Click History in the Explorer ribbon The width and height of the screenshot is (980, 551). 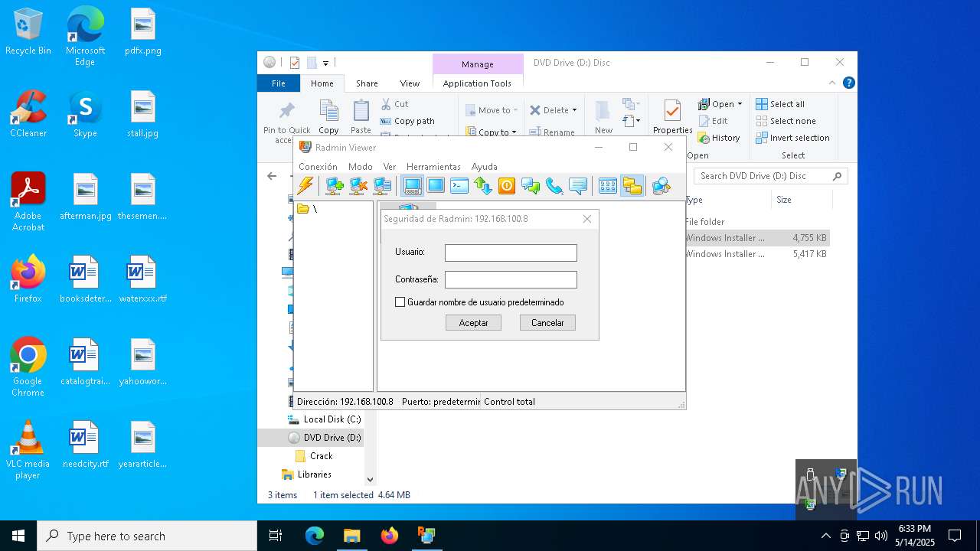pos(719,138)
